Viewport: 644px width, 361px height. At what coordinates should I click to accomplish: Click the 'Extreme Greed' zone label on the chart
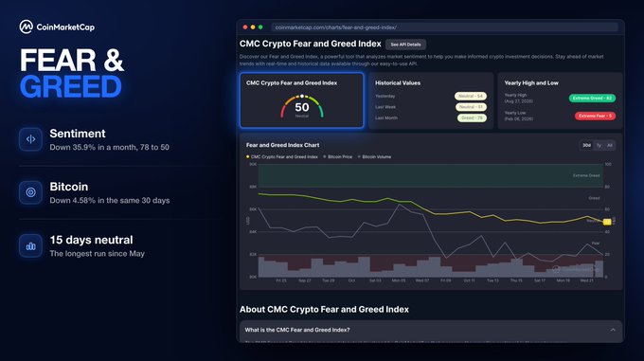coord(586,176)
